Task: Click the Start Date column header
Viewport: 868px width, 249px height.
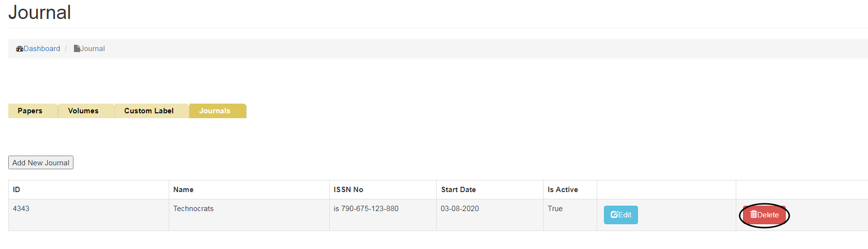Action: point(458,190)
